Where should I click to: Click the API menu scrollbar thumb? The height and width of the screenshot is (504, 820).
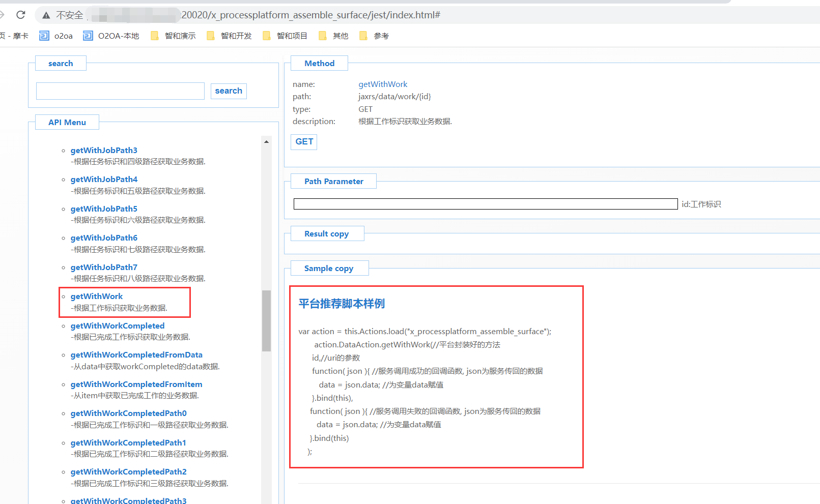click(266, 320)
